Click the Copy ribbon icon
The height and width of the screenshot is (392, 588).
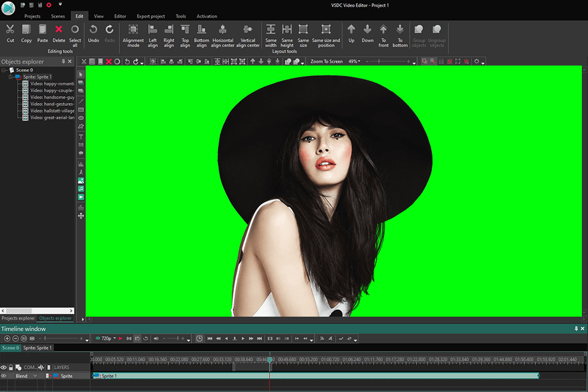(26, 34)
